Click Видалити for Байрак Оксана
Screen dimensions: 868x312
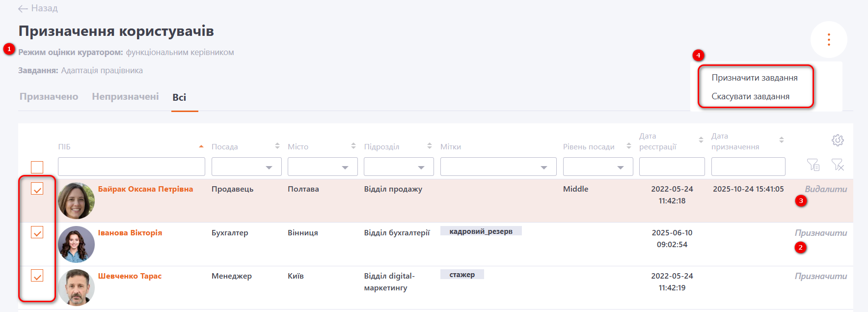(826, 189)
